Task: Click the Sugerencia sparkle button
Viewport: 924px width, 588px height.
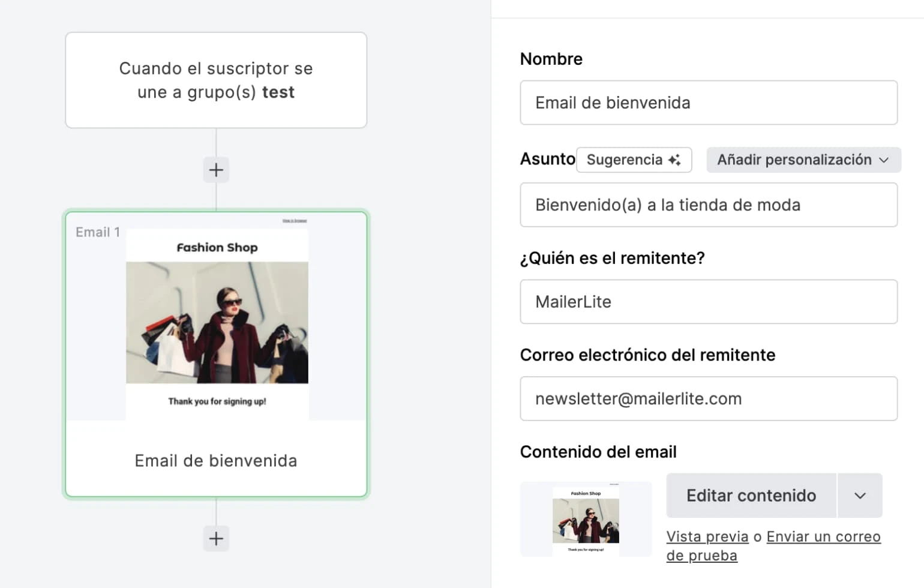Action: click(x=634, y=160)
